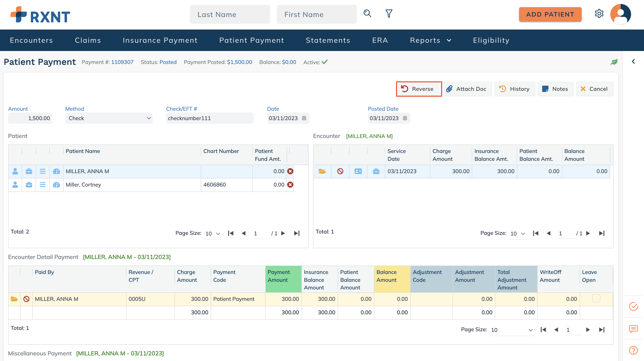The image size is (644, 361).
Task: Click the green leaf icon
Action: pos(614,62)
